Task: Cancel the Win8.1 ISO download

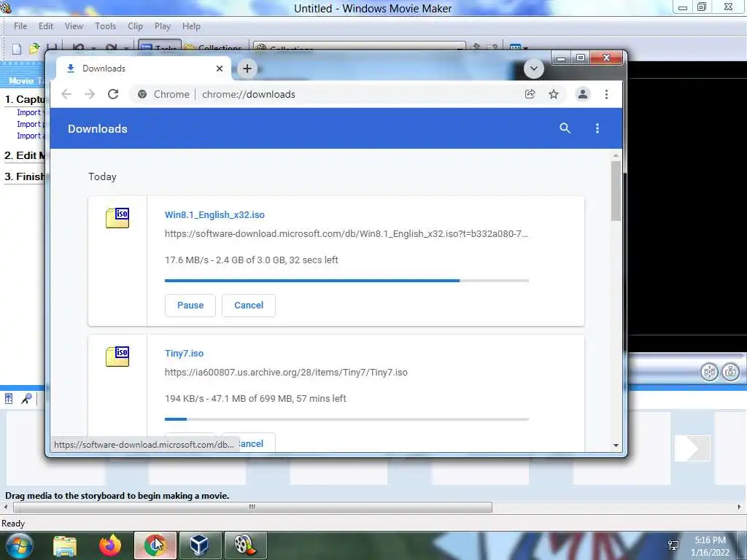Action: click(249, 306)
